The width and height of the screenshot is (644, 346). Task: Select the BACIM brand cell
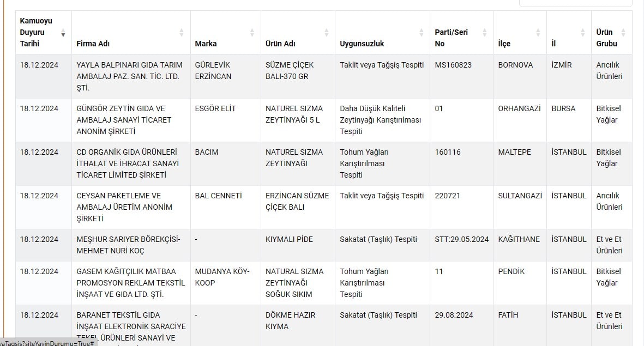point(207,152)
